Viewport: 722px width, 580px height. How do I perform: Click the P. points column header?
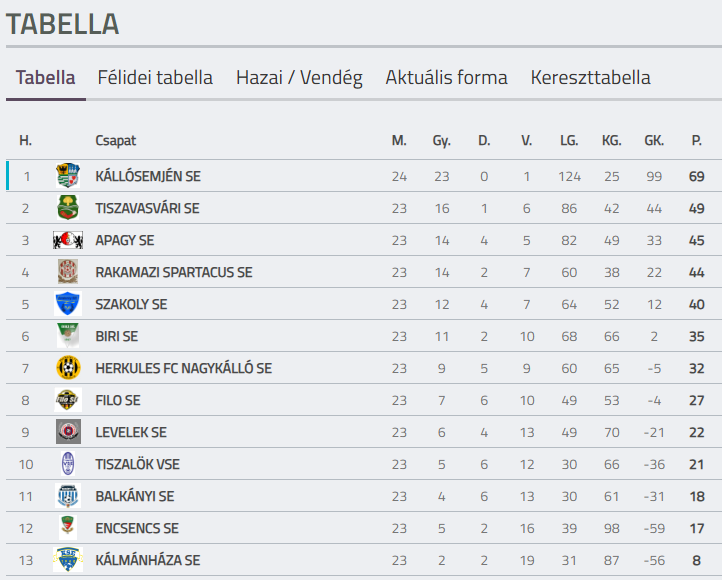(697, 140)
